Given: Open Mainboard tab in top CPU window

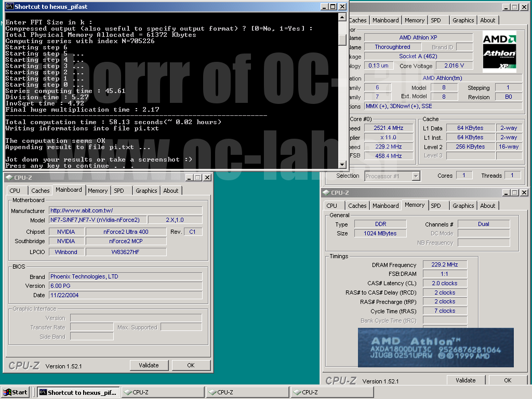Looking at the screenshot, I should pos(386,20).
